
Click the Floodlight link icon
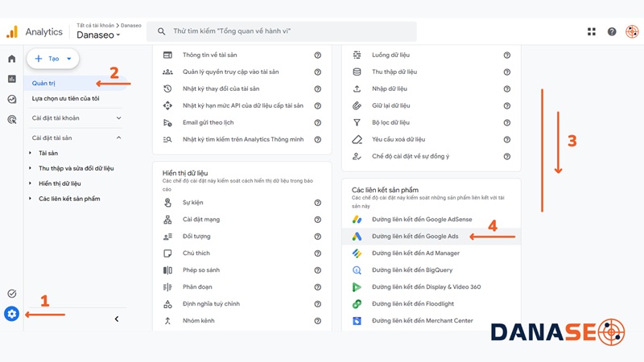tap(357, 304)
